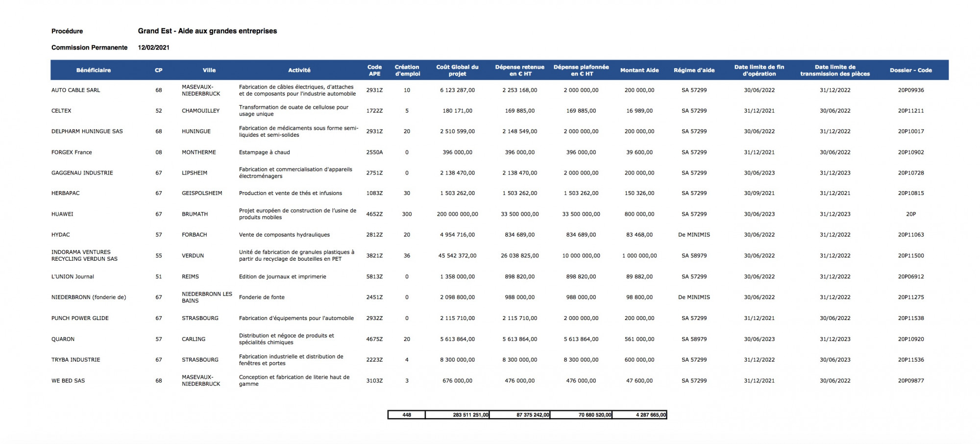Click the Dépense plafonnée en € HT header

pos(581,70)
